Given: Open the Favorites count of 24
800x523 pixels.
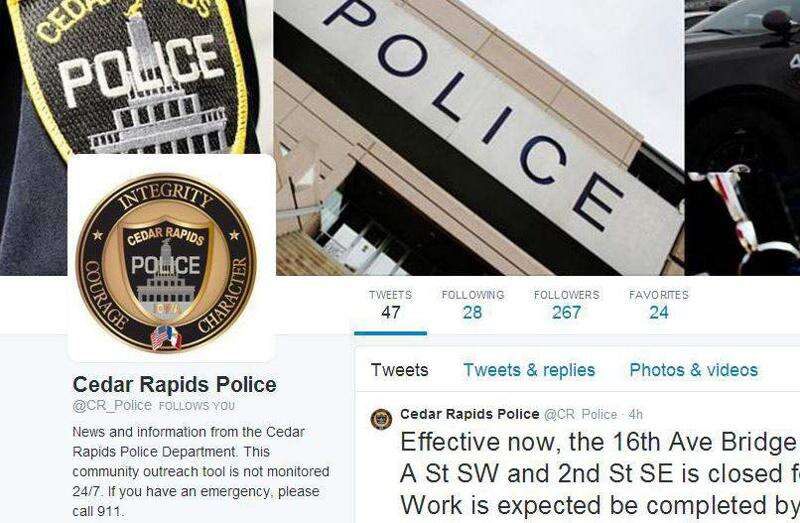Looking at the screenshot, I should pyautogui.click(x=659, y=305).
